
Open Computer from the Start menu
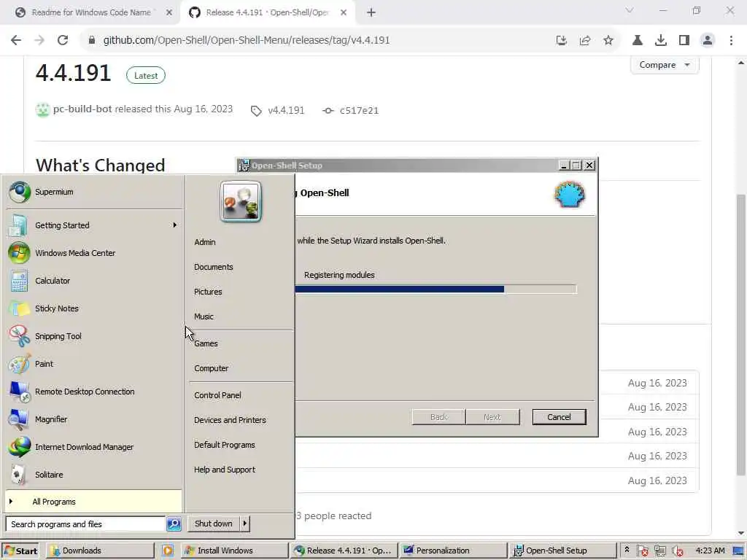pyautogui.click(x=211, y=368)
